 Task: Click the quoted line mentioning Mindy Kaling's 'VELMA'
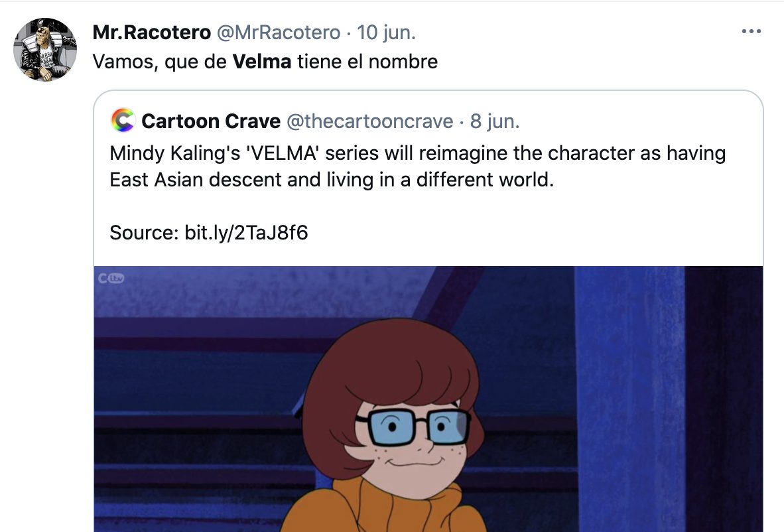(x=418, y=153)
